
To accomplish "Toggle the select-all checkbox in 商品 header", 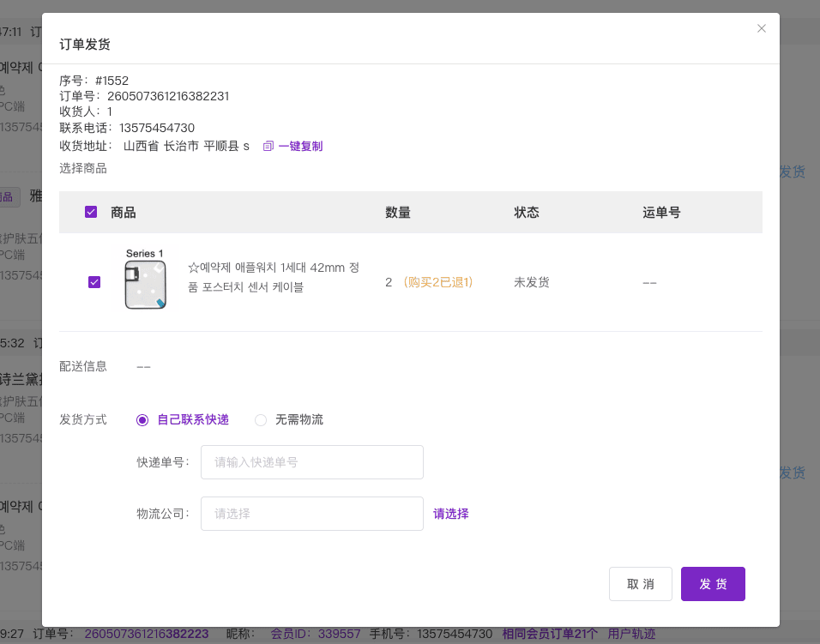I will 91,212.
